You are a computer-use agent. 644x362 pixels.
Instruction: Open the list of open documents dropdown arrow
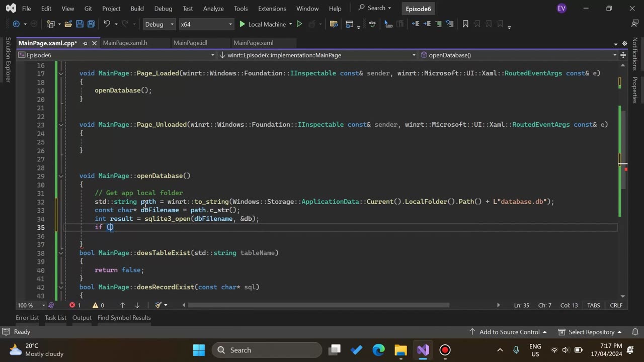coord(616,44)
